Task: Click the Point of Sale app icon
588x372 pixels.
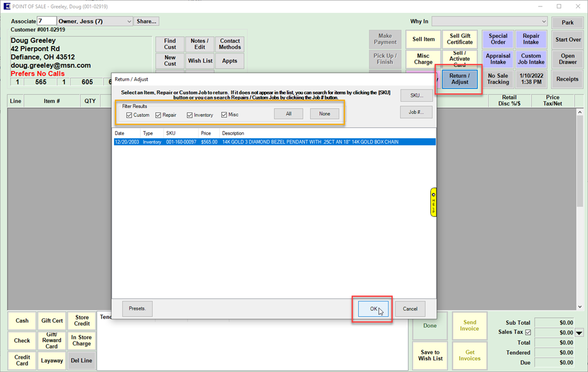Action: click(x=6, y=6)
